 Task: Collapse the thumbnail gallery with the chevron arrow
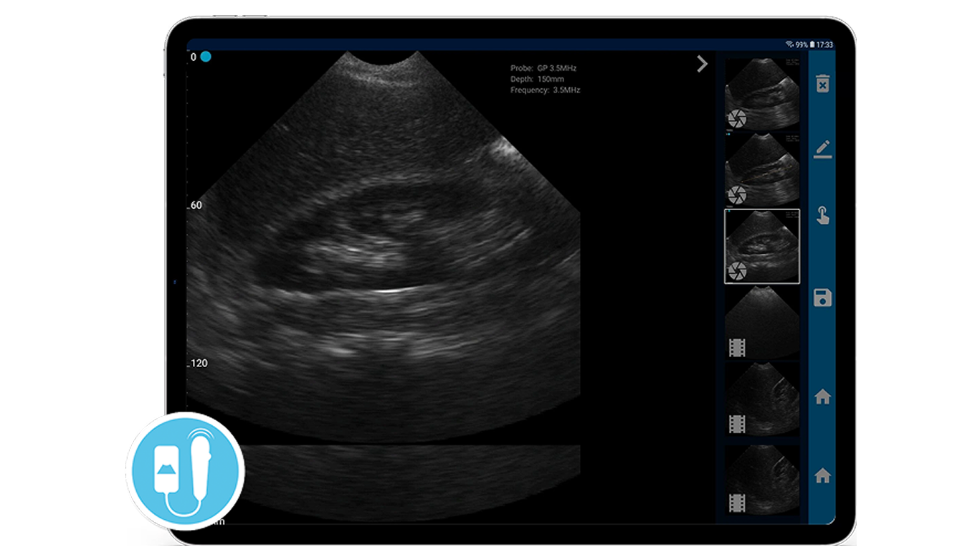coord(702,65)
